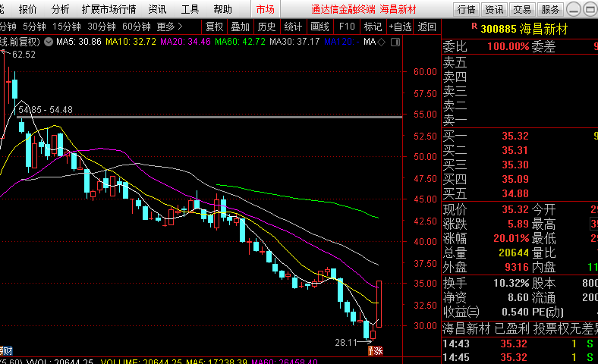Click the 14:45 trade tick row
598x364 pixels.
(520, 357)
